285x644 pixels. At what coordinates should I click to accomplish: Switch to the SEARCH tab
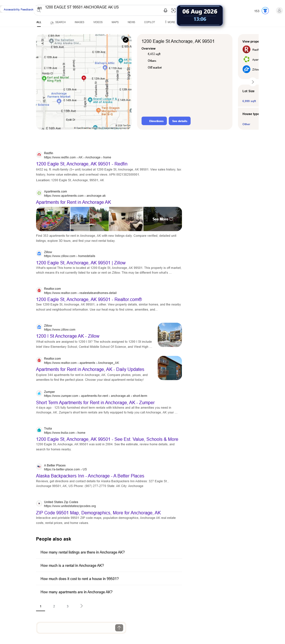pos(58,22)
